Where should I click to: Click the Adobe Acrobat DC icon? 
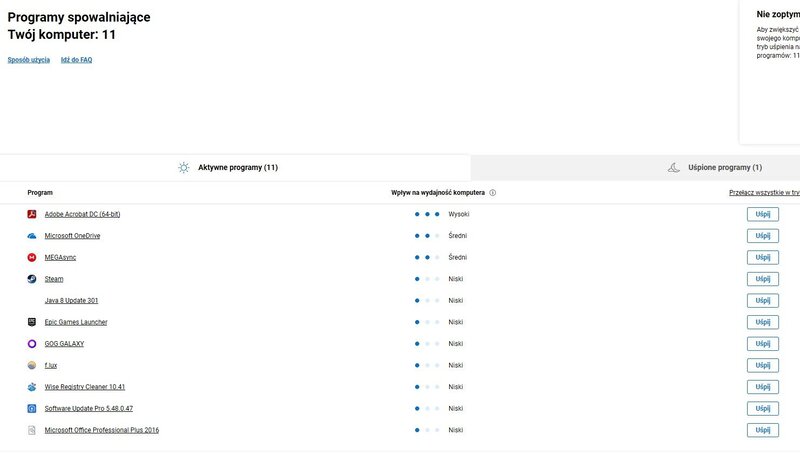coord(32,214)
